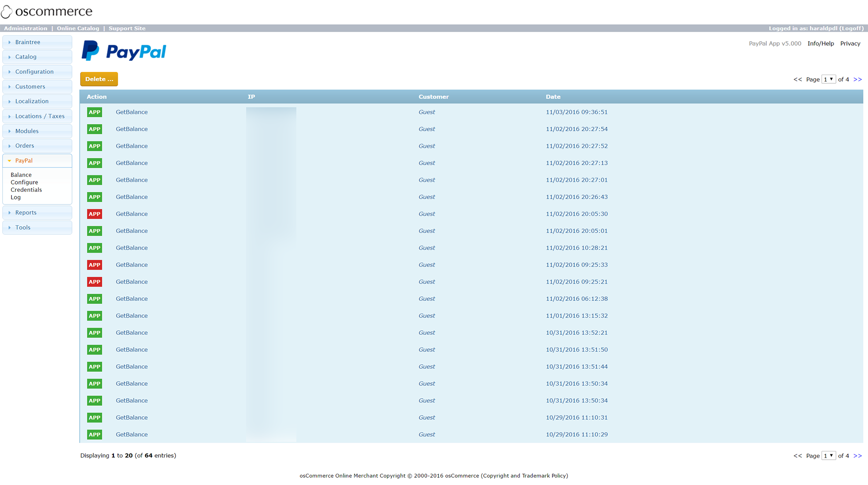Open first GetBalance entry dated 10/31/2016 13:50:34
868x485 pixels.
132,384
